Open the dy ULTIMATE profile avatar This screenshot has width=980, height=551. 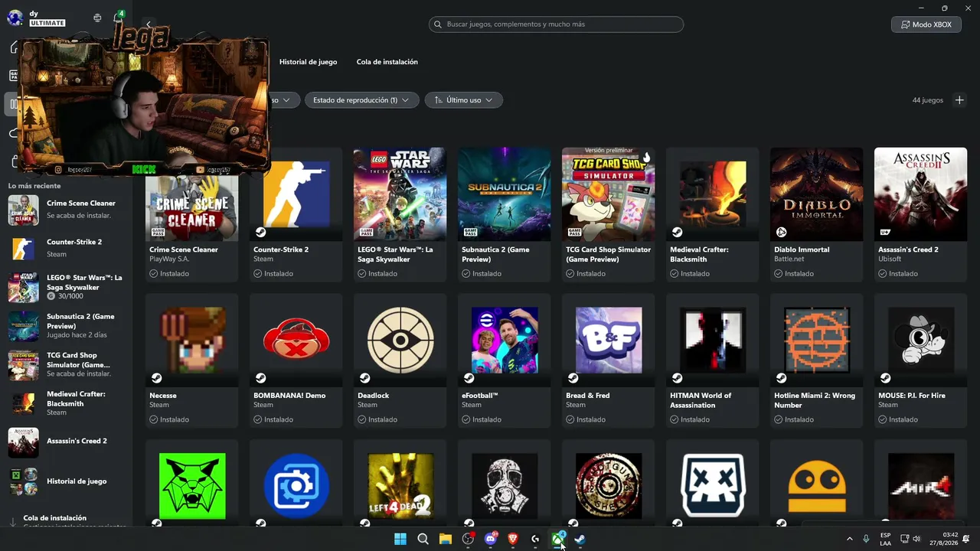pyautogui.click(x=15, y=18)
